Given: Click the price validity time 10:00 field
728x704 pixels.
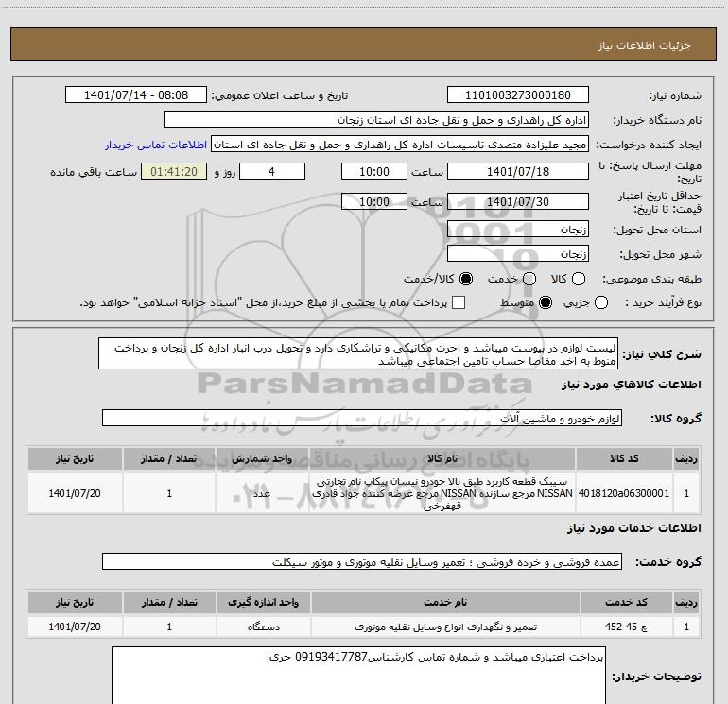Looking at the screenshot, I should pyautogui.click(x=374, y=201).
